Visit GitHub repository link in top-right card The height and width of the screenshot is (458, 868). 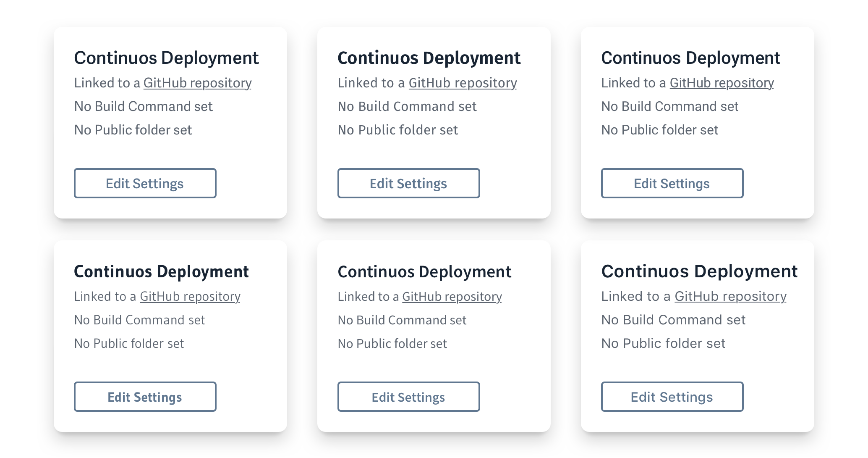click(722, 83)
